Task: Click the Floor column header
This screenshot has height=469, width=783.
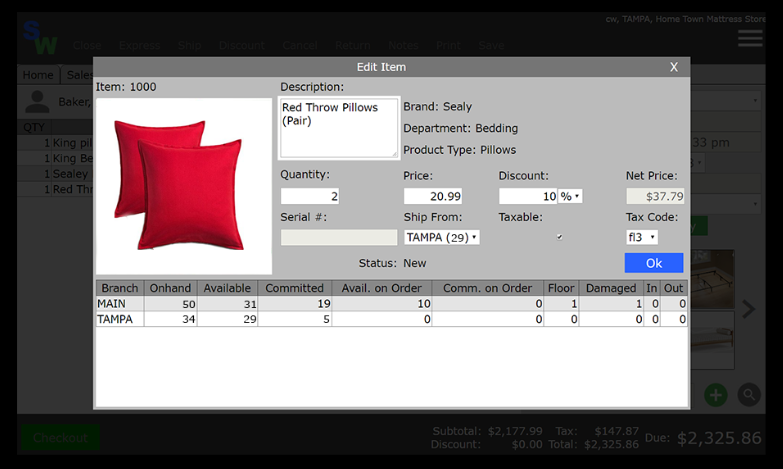Action: pos(561,288)
